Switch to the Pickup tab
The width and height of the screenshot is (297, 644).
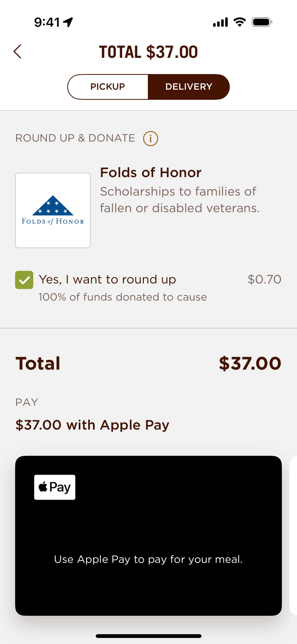coord(108,87)
